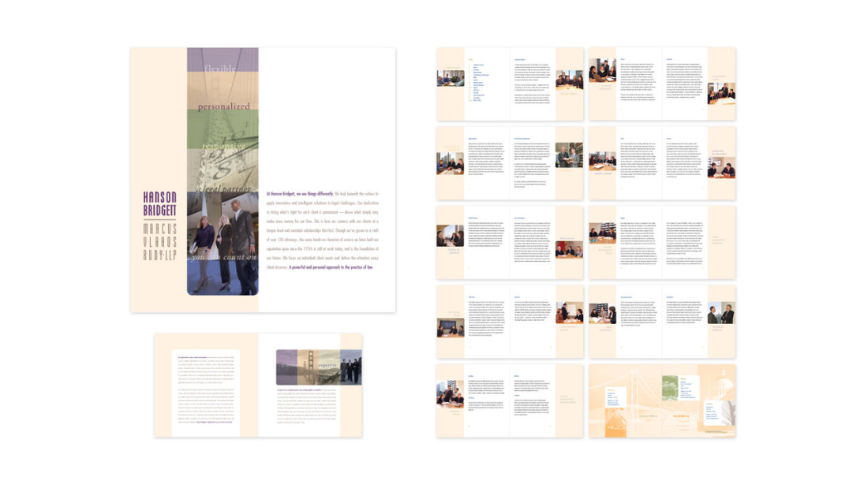Open fourth-row left spread thumbnail

[x=510, y=321]
